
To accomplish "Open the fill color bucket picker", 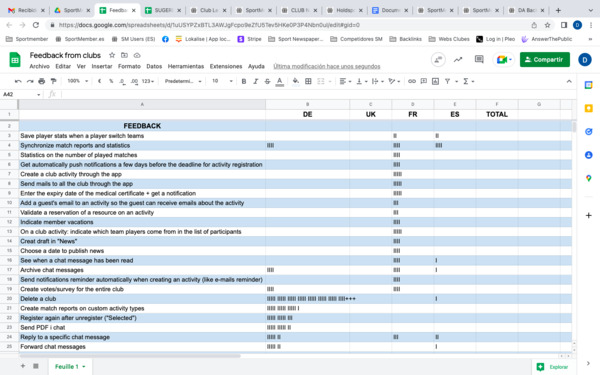I will point(295,81).
